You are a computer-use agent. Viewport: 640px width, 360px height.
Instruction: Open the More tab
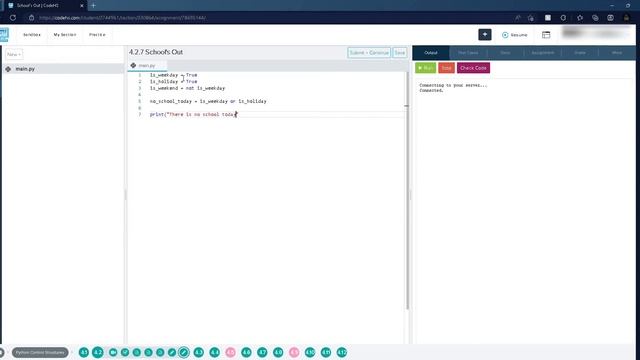coord(617,53)
